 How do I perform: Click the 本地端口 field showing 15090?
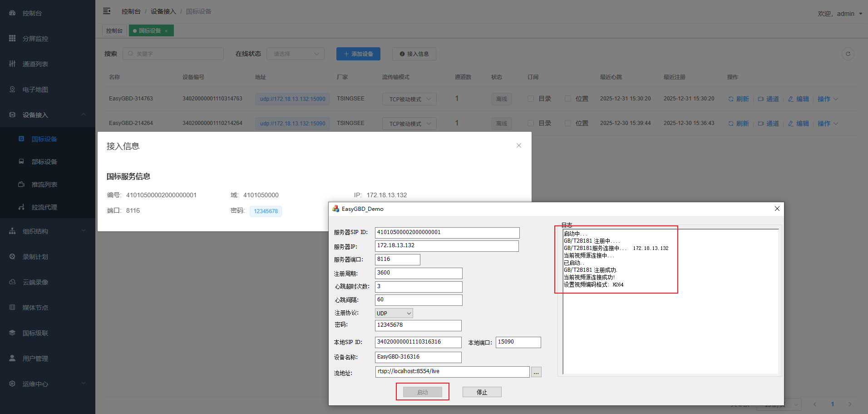[x=518, y=342]
